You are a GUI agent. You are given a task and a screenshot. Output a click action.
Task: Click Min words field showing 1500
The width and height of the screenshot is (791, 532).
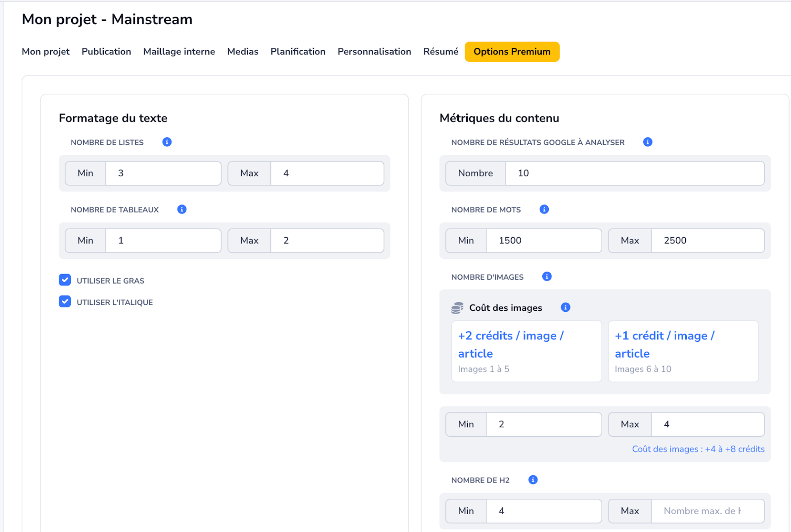tap(544, 241)
